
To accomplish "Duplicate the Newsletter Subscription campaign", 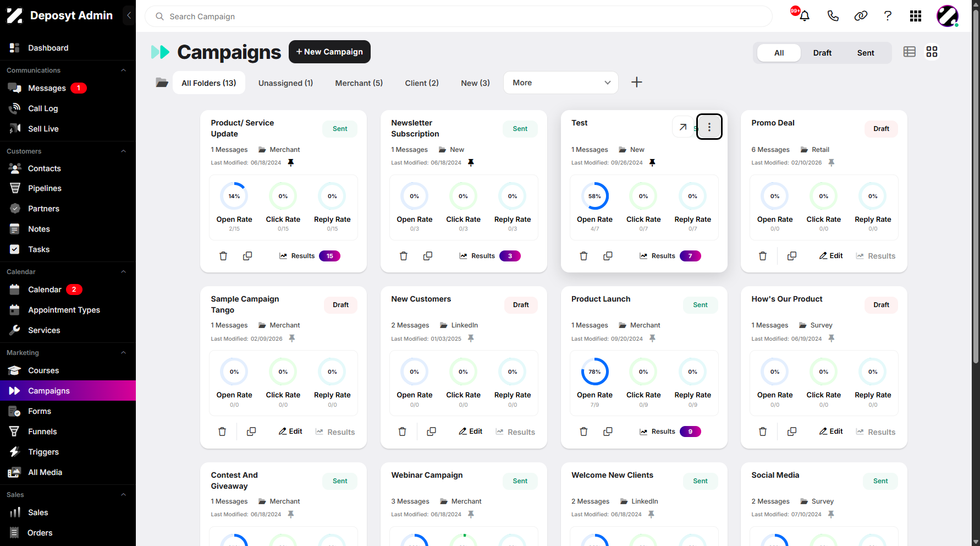I will [427, 256].
